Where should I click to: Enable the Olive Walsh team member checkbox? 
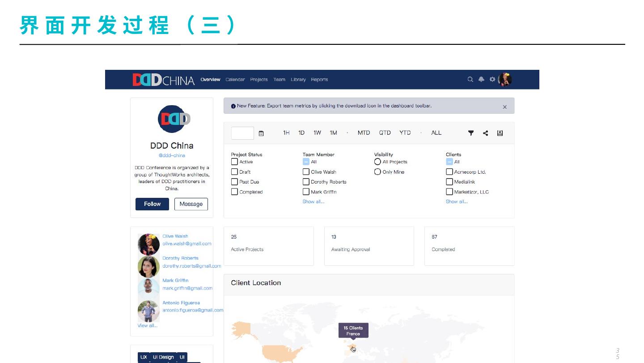[306, 172]
